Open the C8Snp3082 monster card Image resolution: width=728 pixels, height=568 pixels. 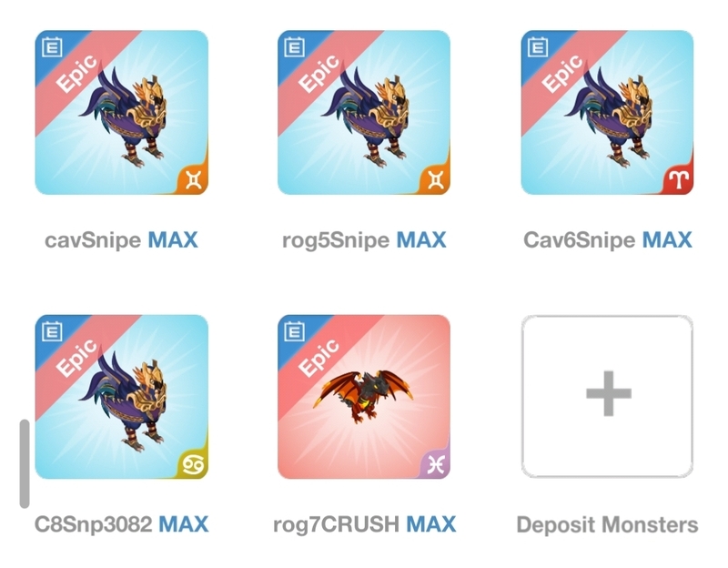pos(122,397)
